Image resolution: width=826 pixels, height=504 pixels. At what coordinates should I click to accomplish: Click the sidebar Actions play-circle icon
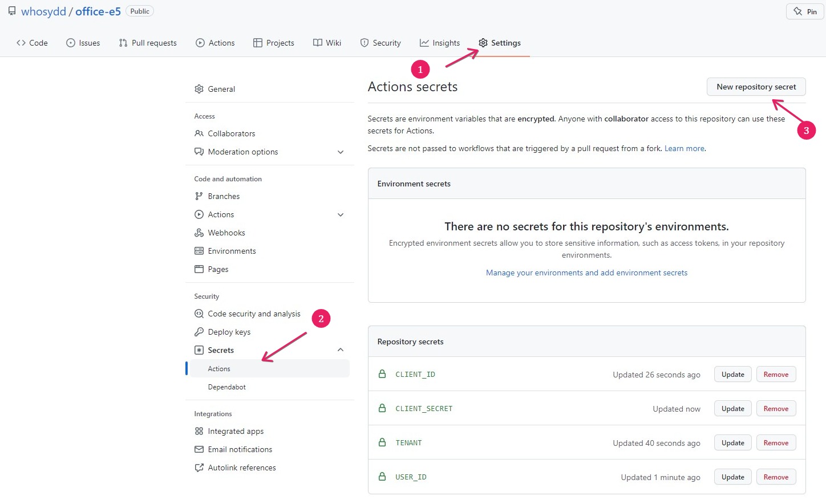click(199, 214)
